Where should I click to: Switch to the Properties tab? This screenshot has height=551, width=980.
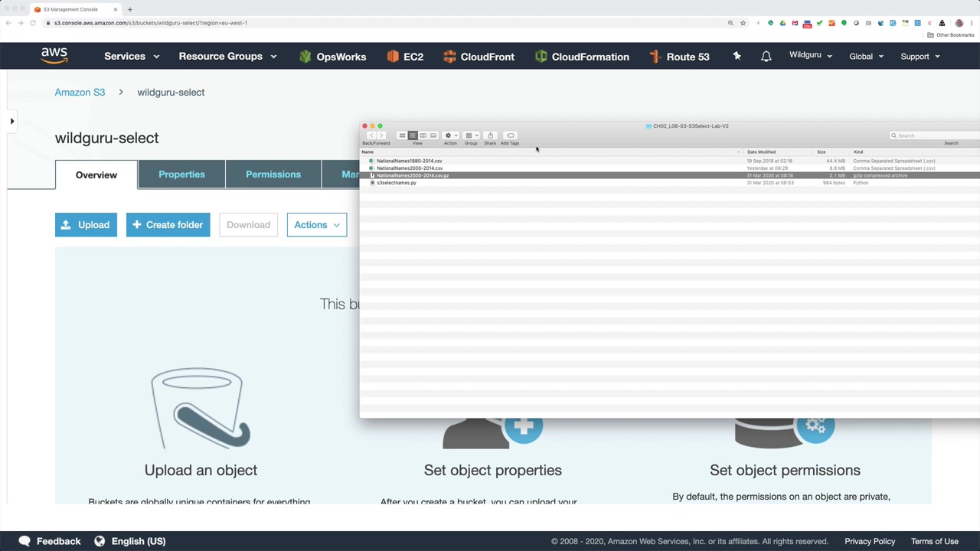[x=181, y=174]
